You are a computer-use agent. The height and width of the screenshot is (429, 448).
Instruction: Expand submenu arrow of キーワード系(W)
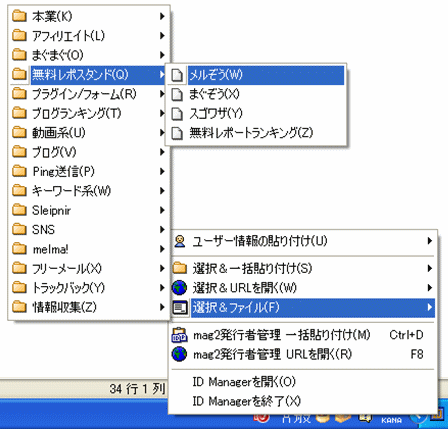coord(162,191)
